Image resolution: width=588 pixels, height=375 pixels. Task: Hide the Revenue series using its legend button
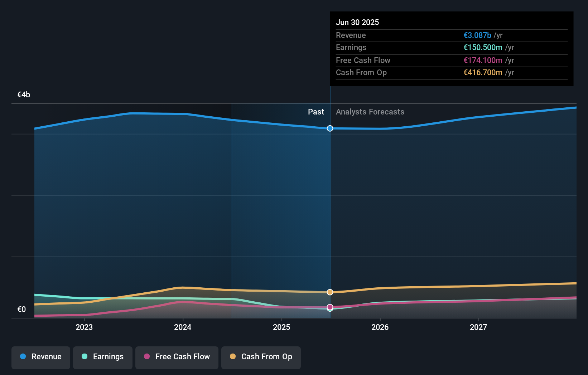[40, 357]
